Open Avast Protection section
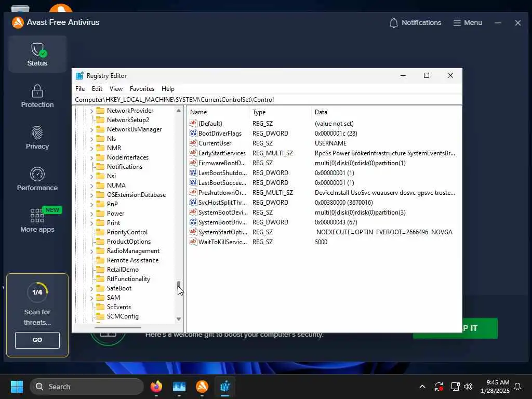The height and width of the screenshot is (399, 532). click(x=37, y=96)
